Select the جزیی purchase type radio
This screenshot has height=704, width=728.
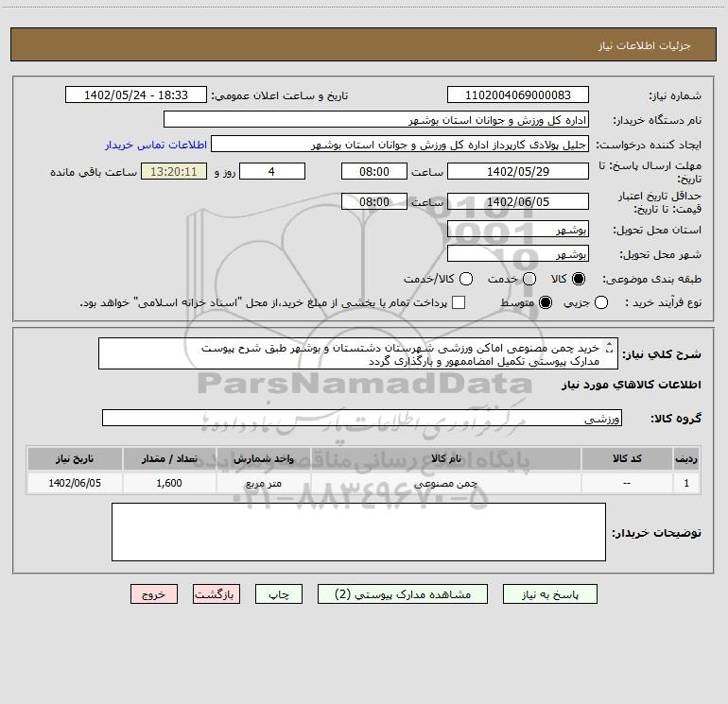tap(601, 302)
